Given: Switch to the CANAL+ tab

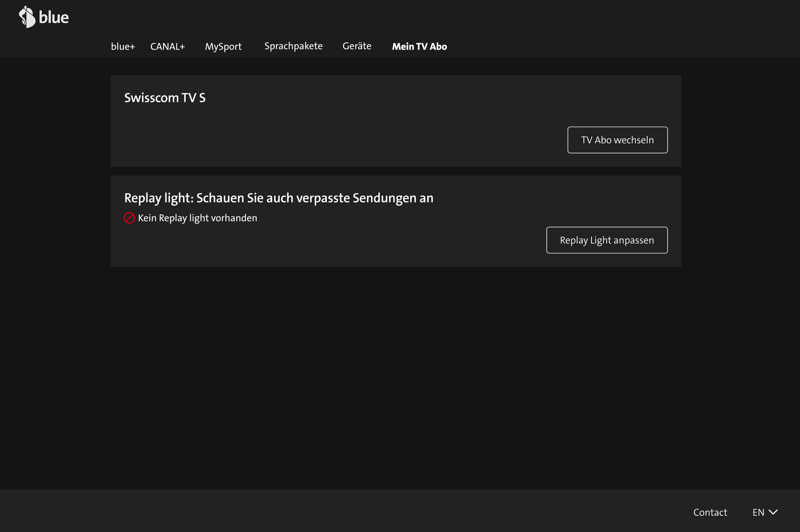Looking at the screenshot, I should tap(168, 46).
